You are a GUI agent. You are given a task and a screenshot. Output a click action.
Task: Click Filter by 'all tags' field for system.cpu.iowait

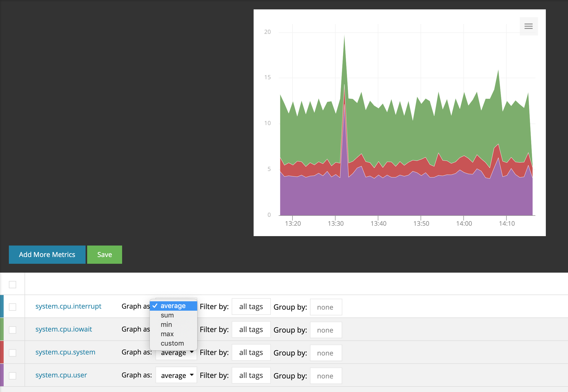point(251,330)
